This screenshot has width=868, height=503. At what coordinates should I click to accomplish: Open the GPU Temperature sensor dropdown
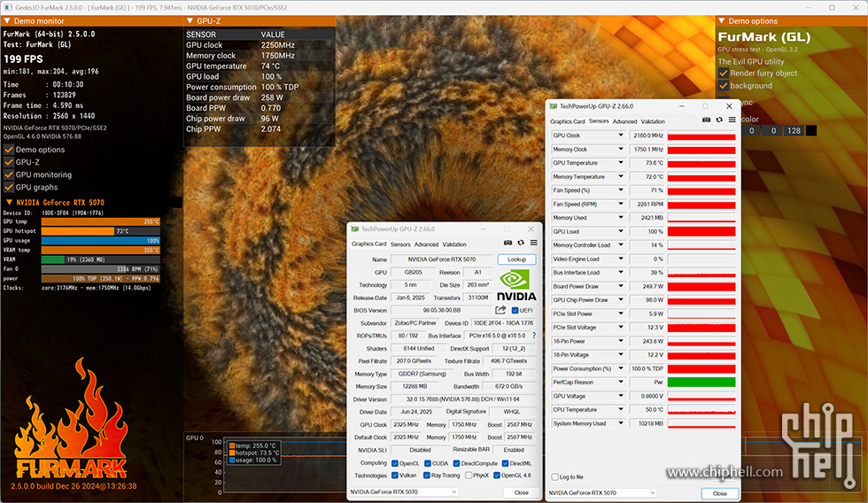coord(621,163)
